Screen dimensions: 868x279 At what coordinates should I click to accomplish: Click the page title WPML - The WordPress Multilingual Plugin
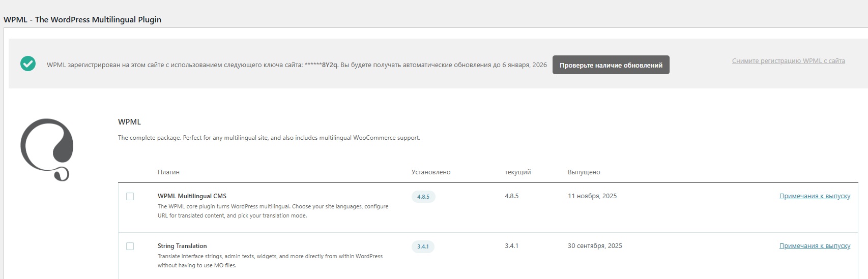(82, 20)
